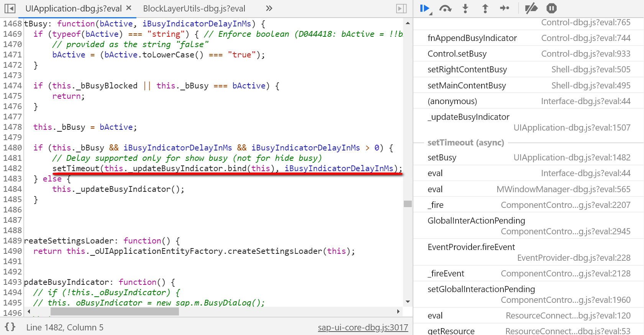Select the eval frame at MWindowManager-dbg.js?eval:565
This screenshot has height=335, width=644.
point(529,189)
